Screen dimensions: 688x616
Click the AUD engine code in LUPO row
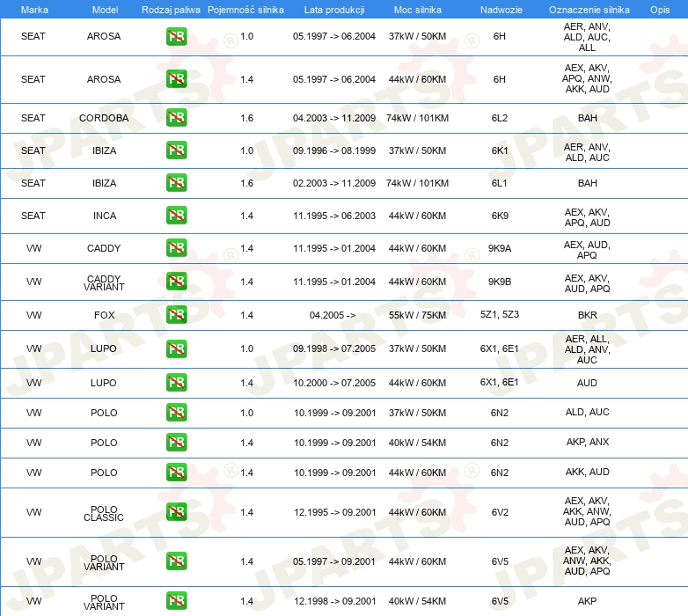click(587, 383)
